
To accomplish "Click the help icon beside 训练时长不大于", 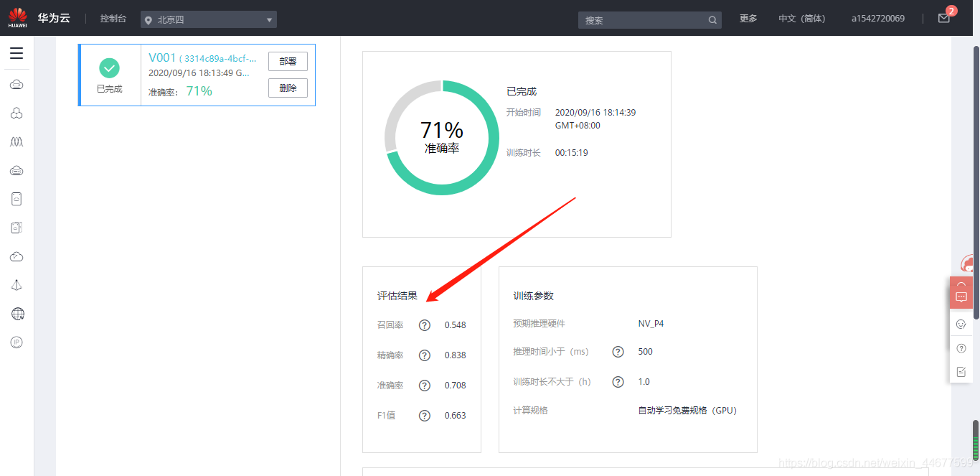I will [x=618, y=382].
